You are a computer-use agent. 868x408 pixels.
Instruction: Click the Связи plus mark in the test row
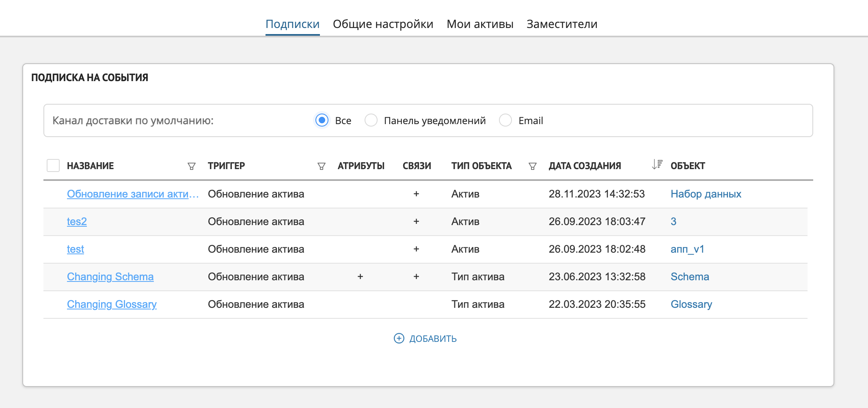pos(416,249)
